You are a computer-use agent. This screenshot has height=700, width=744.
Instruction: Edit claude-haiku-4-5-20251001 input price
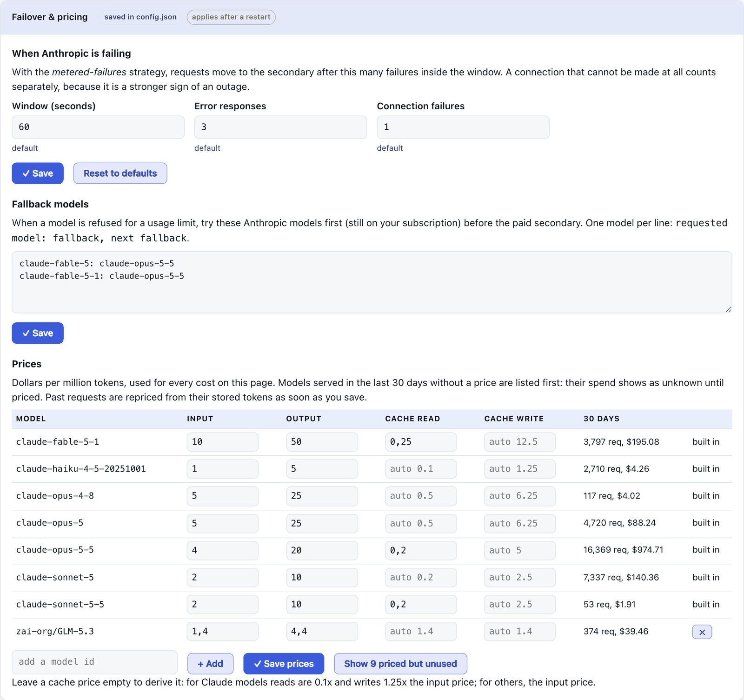pos(223,469)
